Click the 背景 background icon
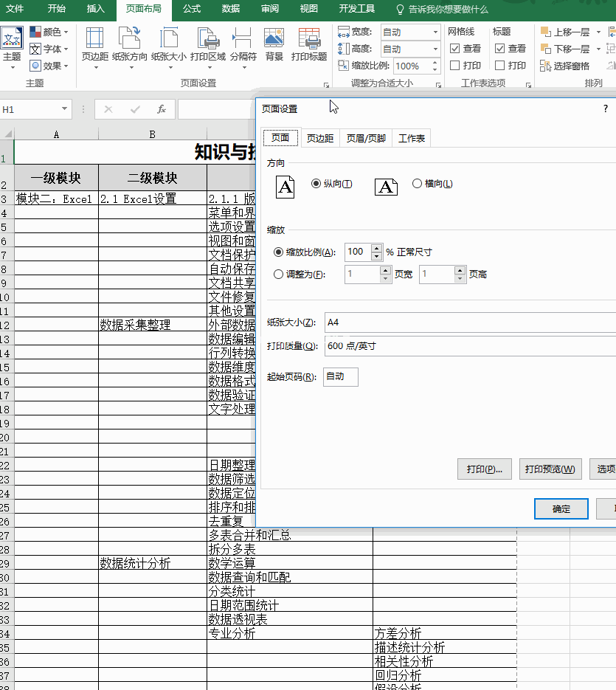The image size is (616, 690). [x=274, y=44]
